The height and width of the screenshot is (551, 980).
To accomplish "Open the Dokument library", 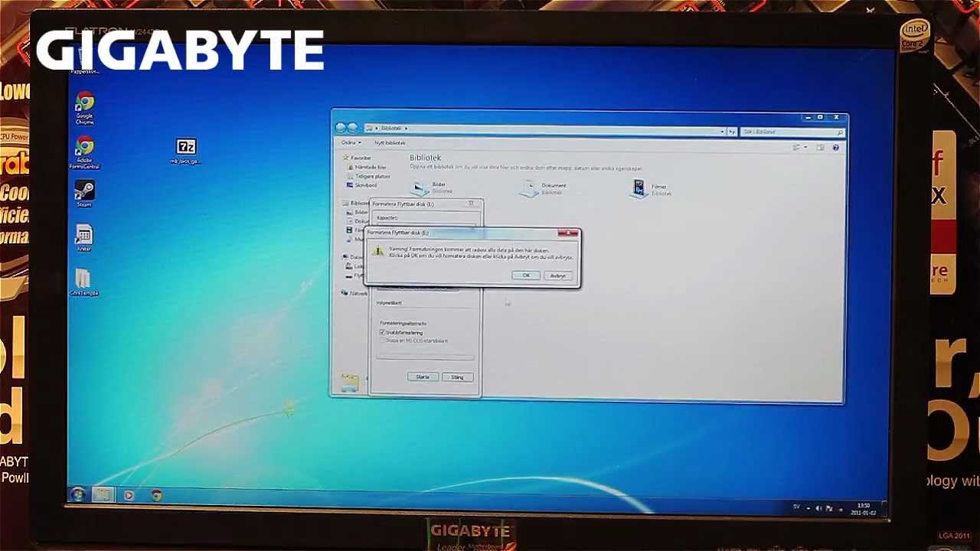I will point(545,187).
